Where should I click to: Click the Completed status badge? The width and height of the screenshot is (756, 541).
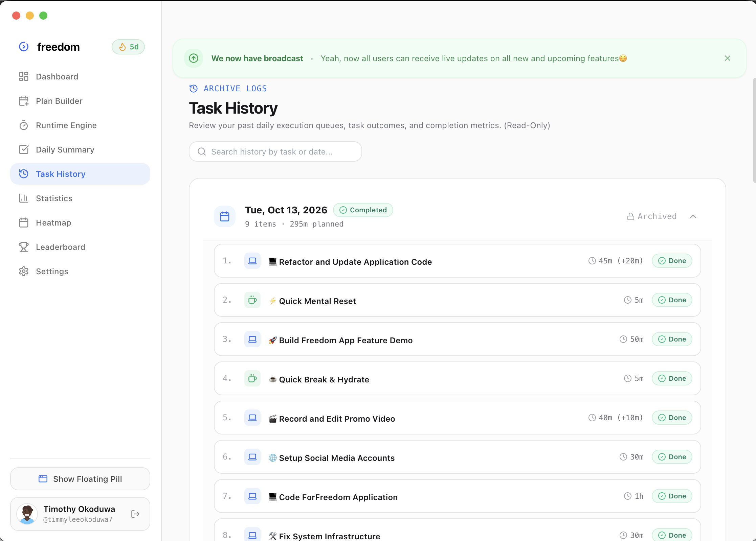pos(363,210)
